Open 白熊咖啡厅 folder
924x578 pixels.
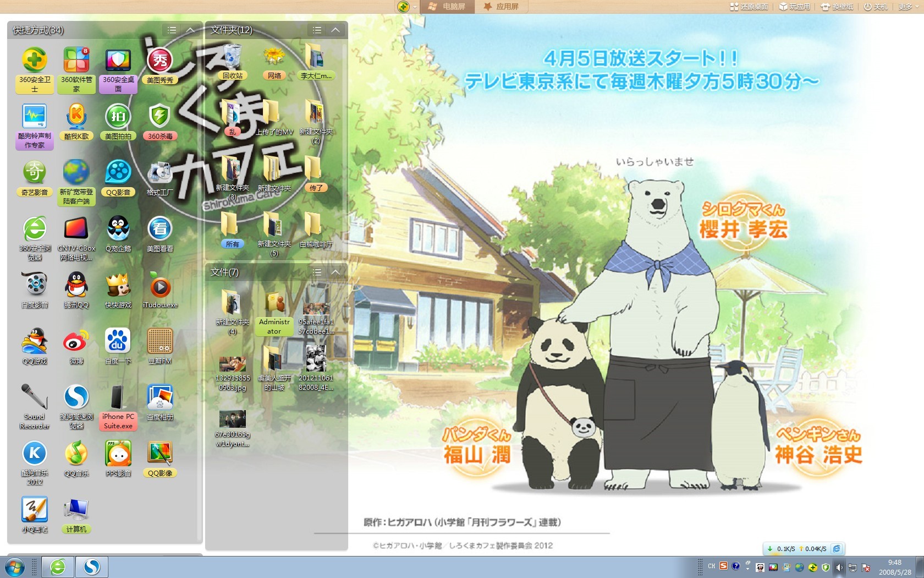click(x=316, y=230)
